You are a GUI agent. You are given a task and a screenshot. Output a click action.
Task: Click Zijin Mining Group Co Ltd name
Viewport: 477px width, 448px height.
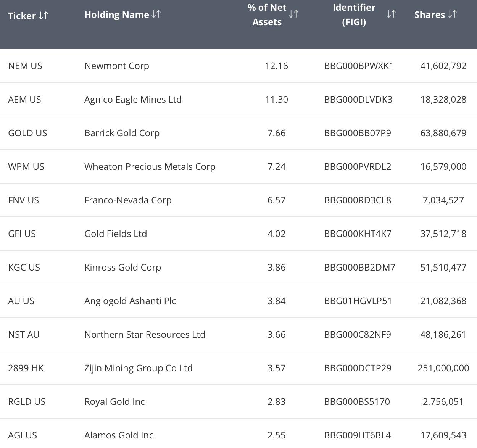point(139,368)
